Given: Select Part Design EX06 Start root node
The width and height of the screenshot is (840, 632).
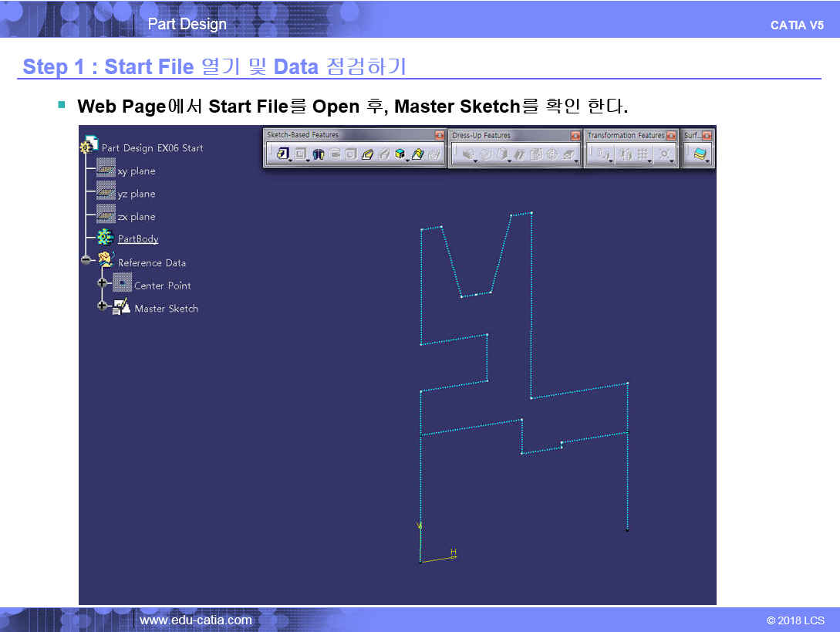Looking at the screenshot, I should [x=152, y=147].
